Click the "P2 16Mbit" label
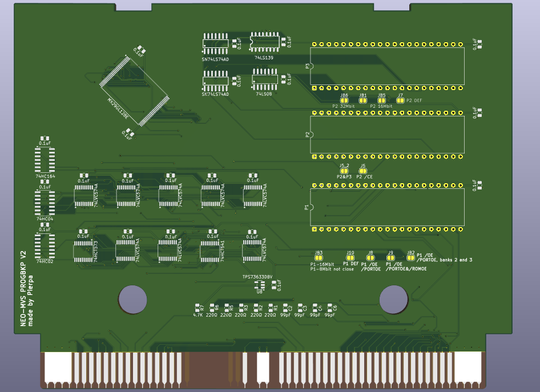Image resolution: width=540 pixels, height=392 pixels. click(381, 106)
